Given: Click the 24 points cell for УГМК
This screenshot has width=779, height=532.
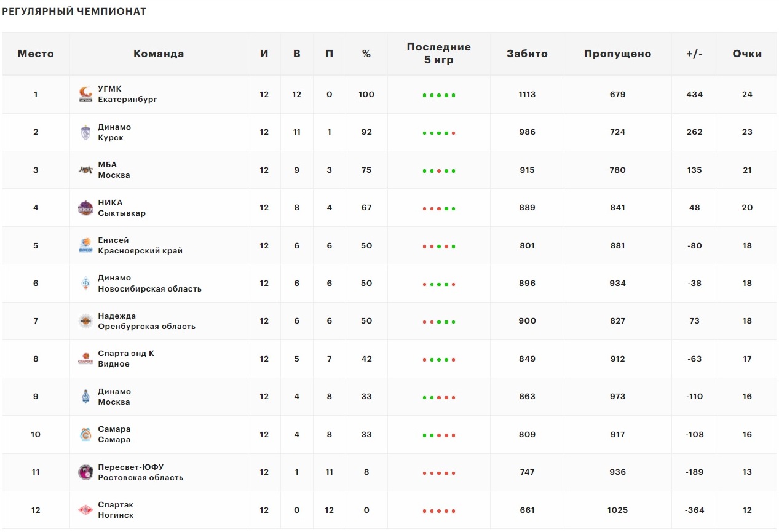Looking at the screenshot, I should coord(747,95).
